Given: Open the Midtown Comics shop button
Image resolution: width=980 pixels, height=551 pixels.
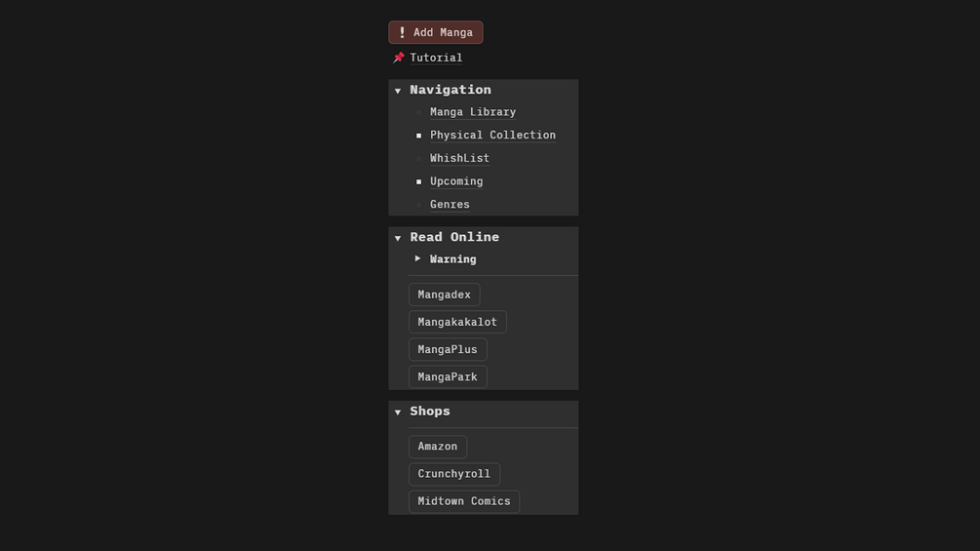Looking at the screenshot, I should tap(463, 501).
